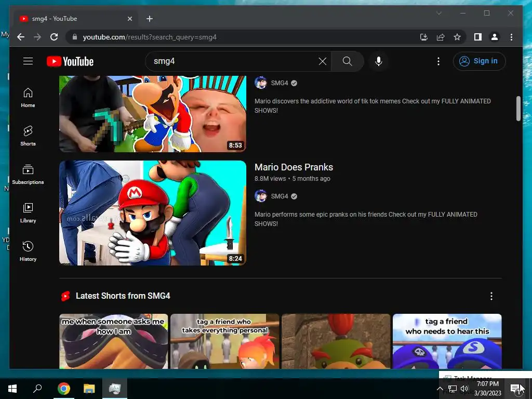532x399 pixels.
Task: Open Latest Shorts options three-dot menu
Action: click(x=491, y=296)
